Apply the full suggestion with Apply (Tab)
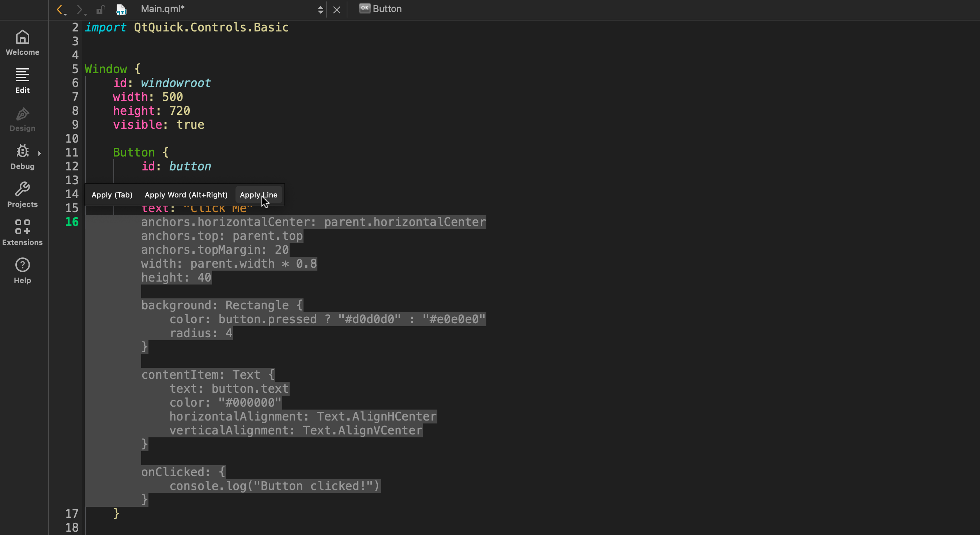This screenshot has height=535, width=980. (112, 195)
